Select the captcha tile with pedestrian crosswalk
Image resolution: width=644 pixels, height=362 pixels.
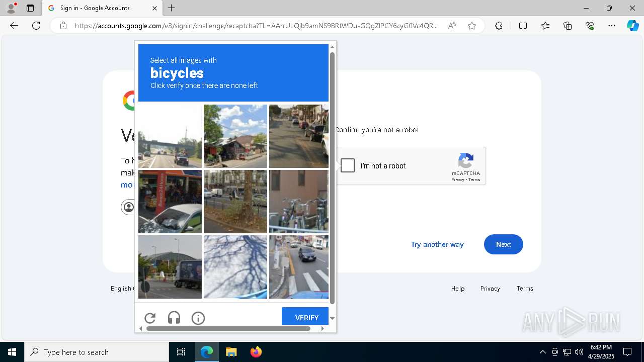tap(299, 267)
